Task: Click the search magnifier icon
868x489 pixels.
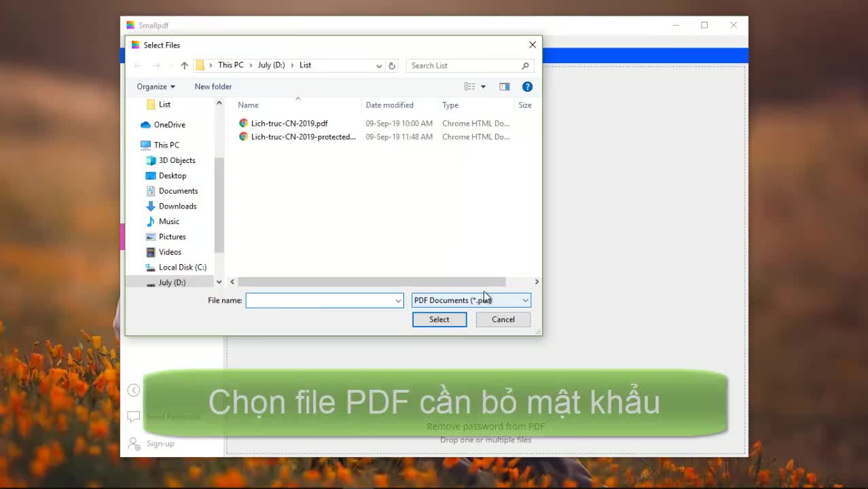Action: pos(525,65)
